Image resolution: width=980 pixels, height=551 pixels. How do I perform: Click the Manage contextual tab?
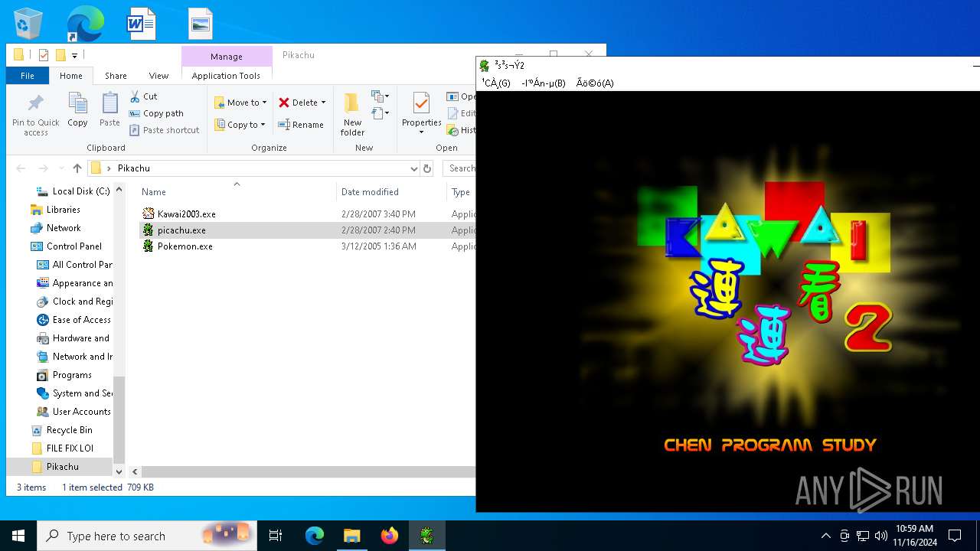227,57
